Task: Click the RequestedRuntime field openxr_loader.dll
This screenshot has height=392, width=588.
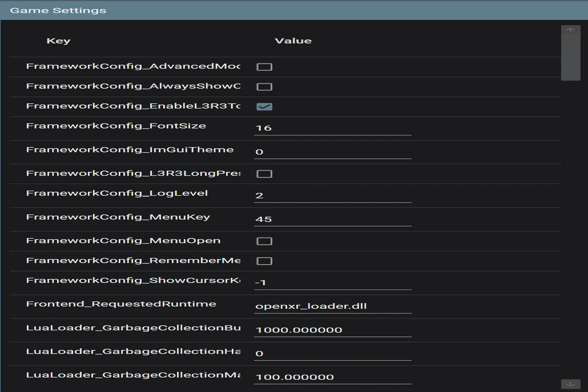Action: [333, 306]
